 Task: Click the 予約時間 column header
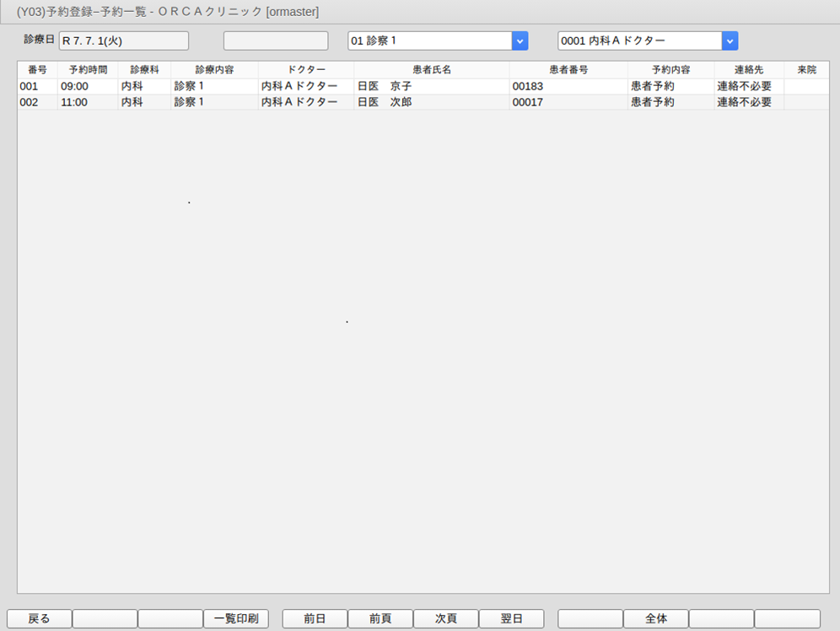(88, 69)
